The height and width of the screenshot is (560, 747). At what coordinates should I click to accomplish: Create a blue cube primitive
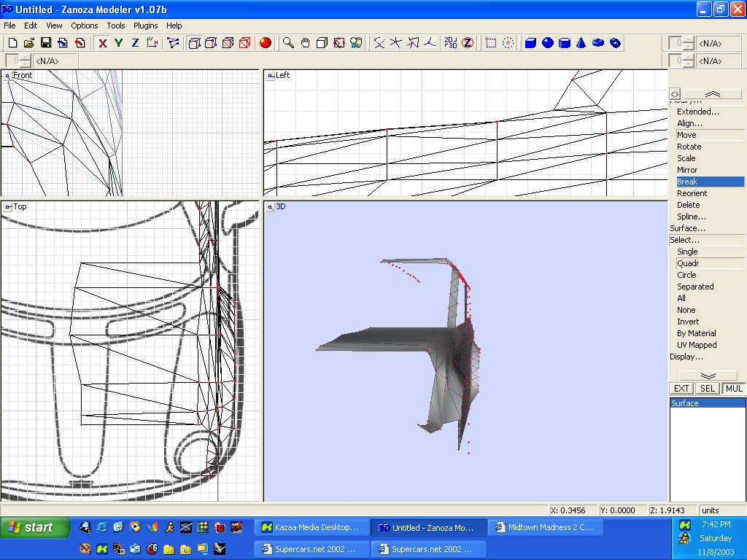click(531, 43)
